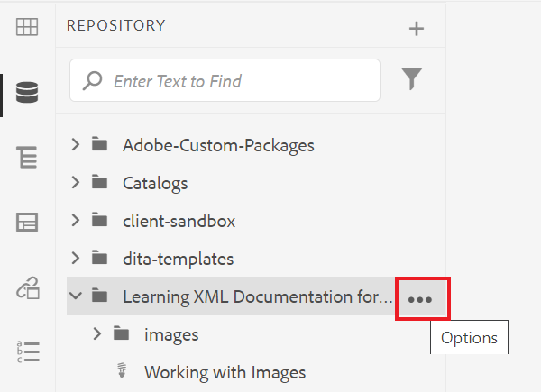
Task: Click the plus icon beside Repository
Action: click(x=416, y=29)
